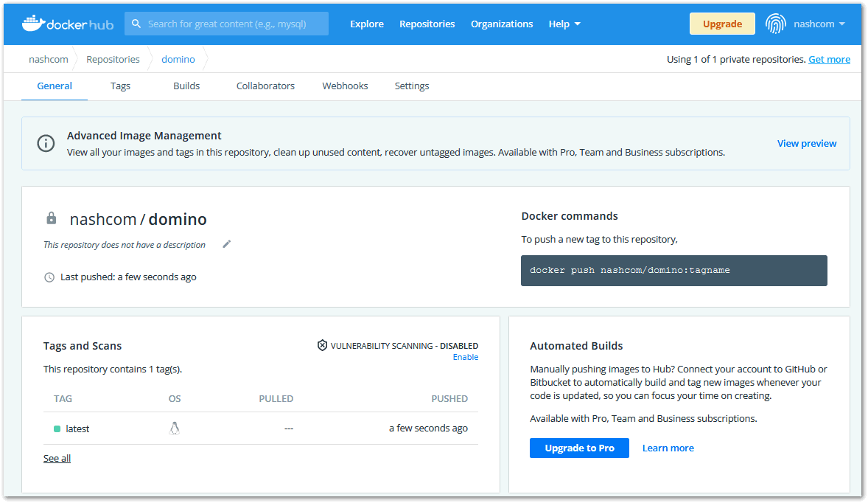Click the TAG column header
The image size is (868, 503).
tap(63, 399)
